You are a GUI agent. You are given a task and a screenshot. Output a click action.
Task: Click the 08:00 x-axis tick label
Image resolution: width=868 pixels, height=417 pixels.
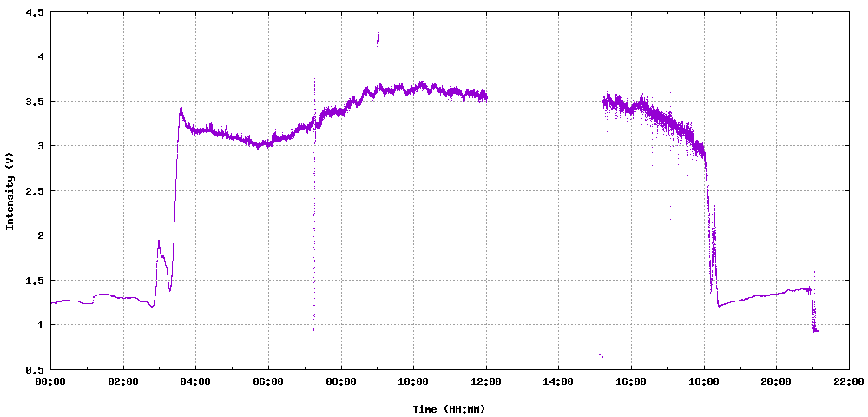341,381
